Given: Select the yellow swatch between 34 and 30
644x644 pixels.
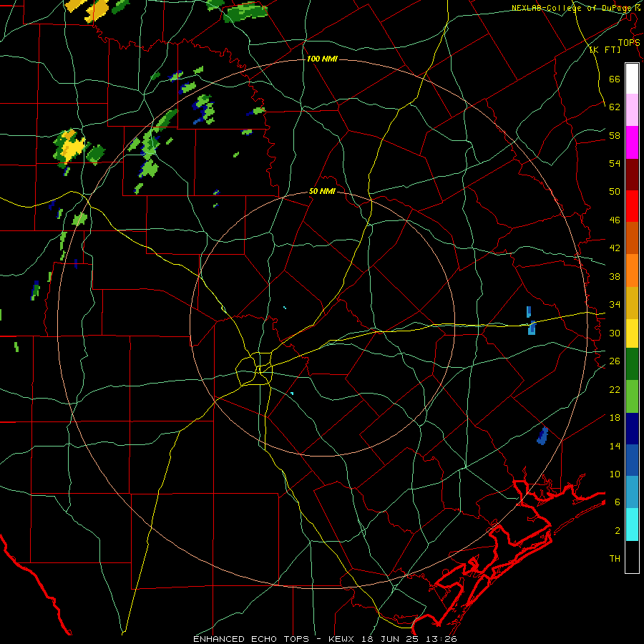Looking at the screenshot, I should coord(632,333).
